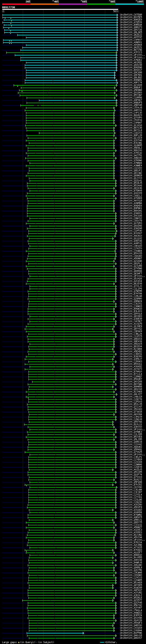Select hit label UniRef100_B5Y3N7

pos(131,95)
